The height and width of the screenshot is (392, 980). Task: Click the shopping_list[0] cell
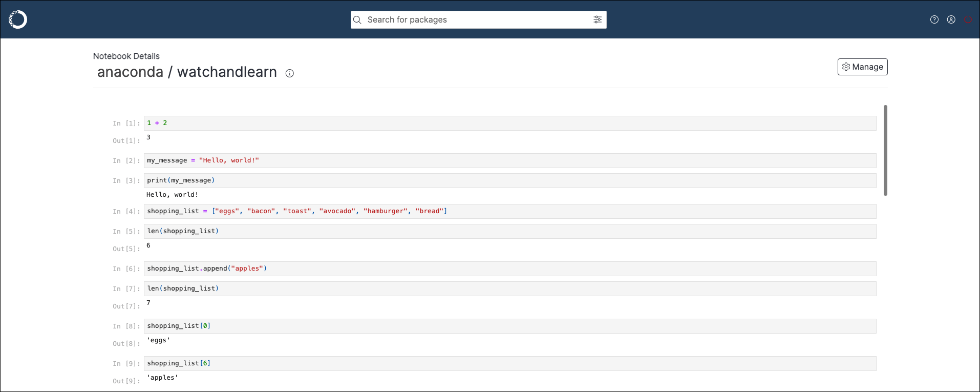[510, 326]
